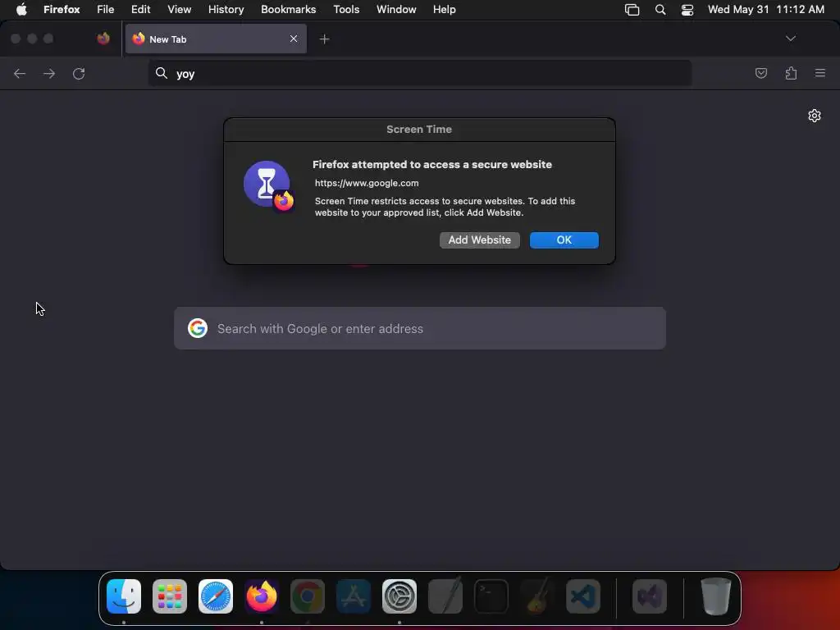This screenshot has height=630, width=840.
Task: Click the https://www.google.com URL text
Action: (367, 183)
